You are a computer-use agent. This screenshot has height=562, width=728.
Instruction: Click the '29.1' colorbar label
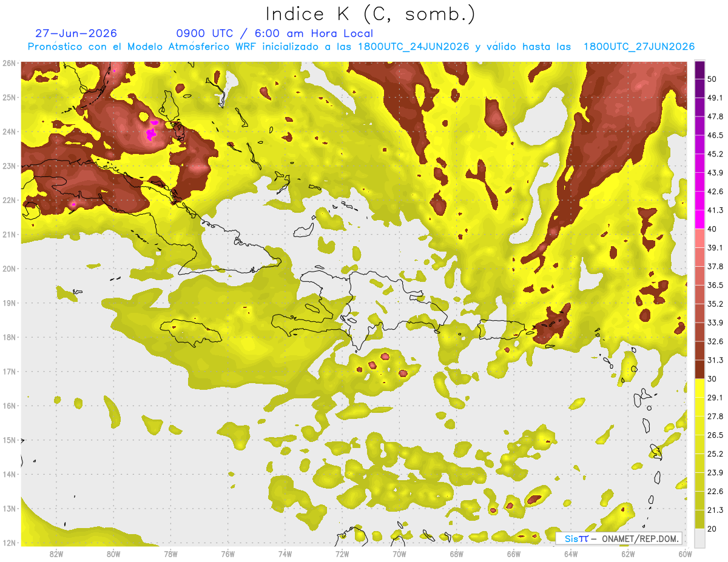(x=715, y=398)
